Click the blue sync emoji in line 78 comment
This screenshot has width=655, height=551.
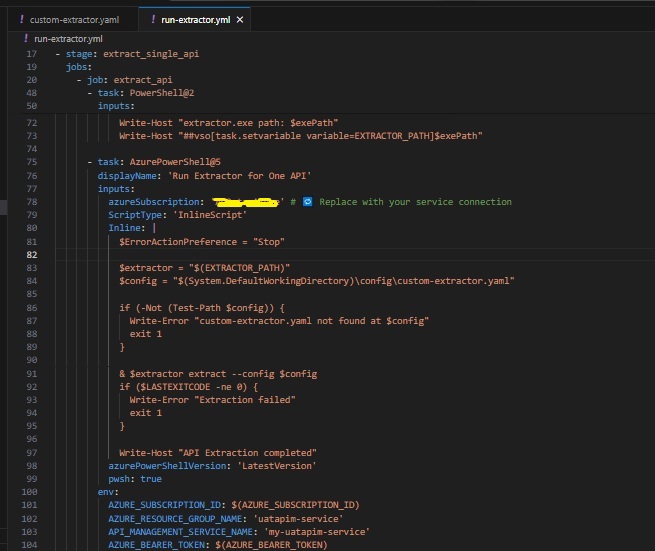tap(307, 202)
